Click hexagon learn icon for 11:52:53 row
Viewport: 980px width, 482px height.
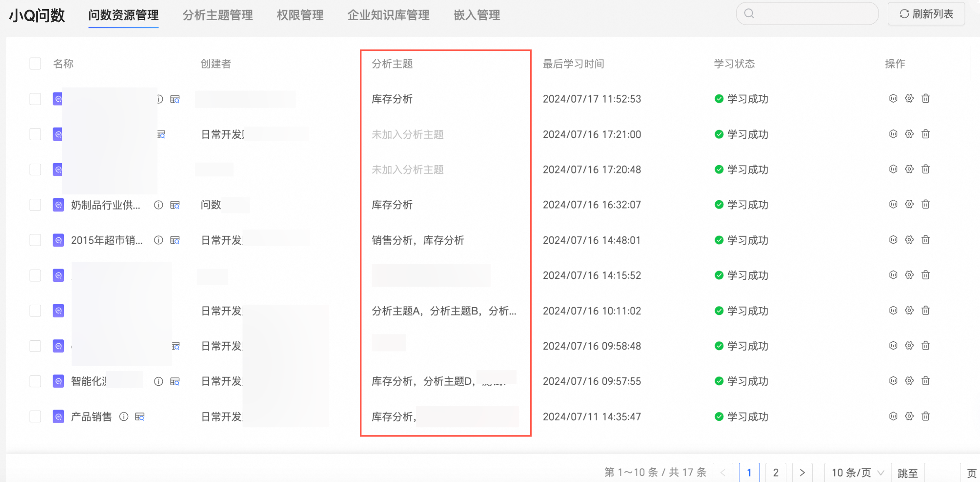tap(893, 98)
